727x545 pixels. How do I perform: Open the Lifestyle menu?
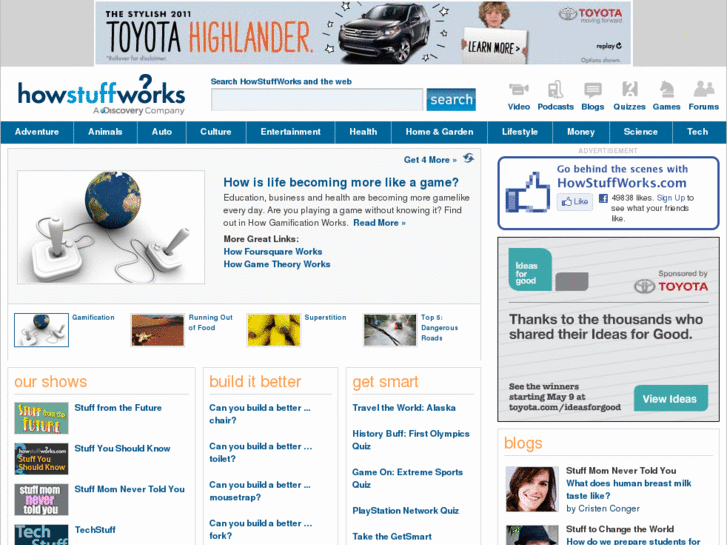point(520,132)
